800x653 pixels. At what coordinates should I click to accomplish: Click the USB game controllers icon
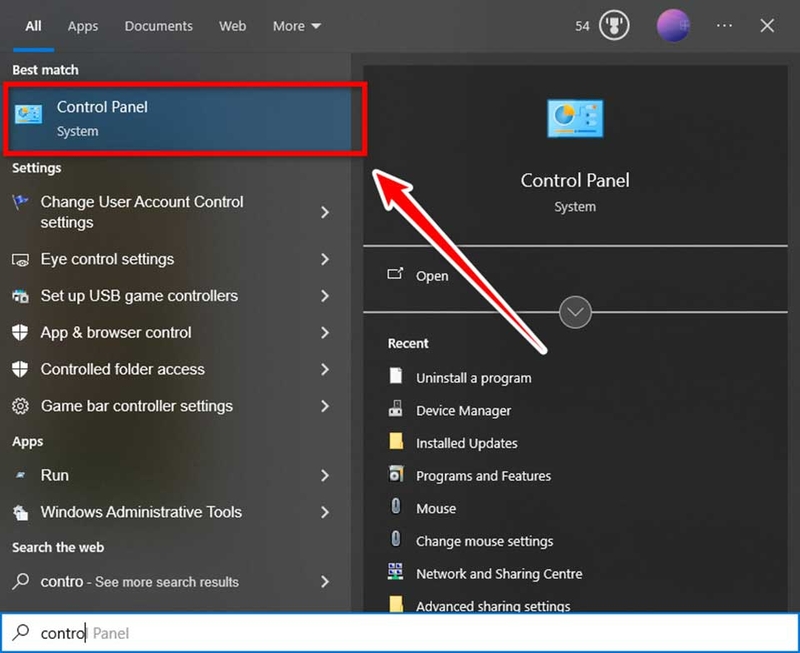pyautogui.click(x=20, y=296)
